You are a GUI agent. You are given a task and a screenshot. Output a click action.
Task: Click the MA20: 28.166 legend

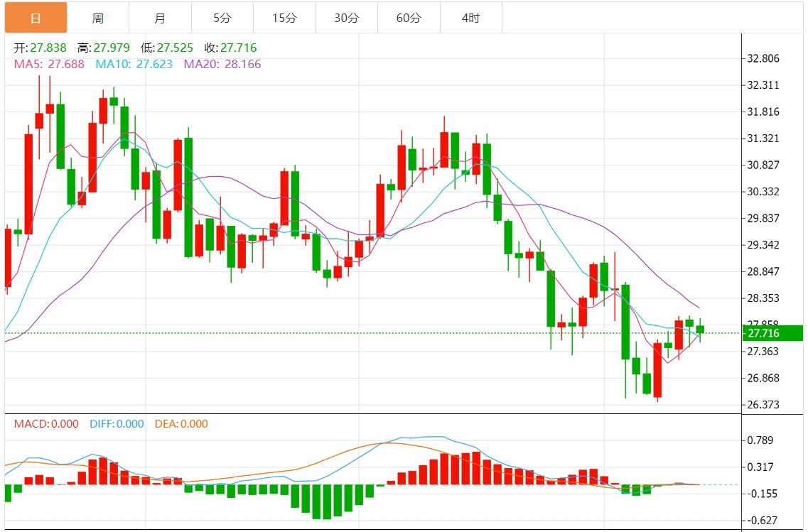pyautogui.click(x=222, y=65)
